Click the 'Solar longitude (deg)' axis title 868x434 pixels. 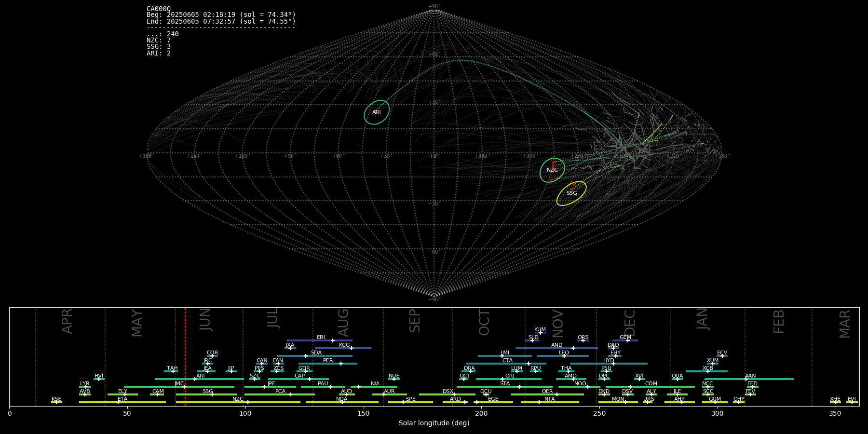pyautogui.click(x=434, y=423)
